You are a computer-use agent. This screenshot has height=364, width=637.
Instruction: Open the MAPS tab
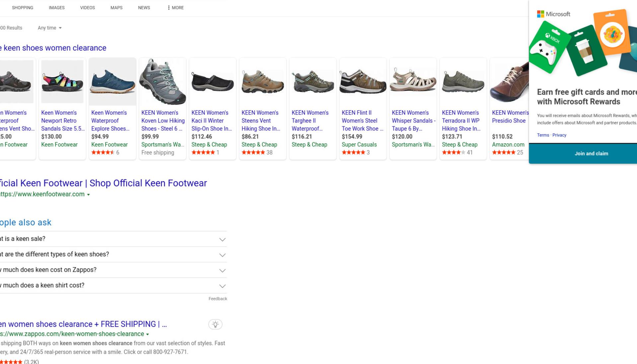coord(116,8)
